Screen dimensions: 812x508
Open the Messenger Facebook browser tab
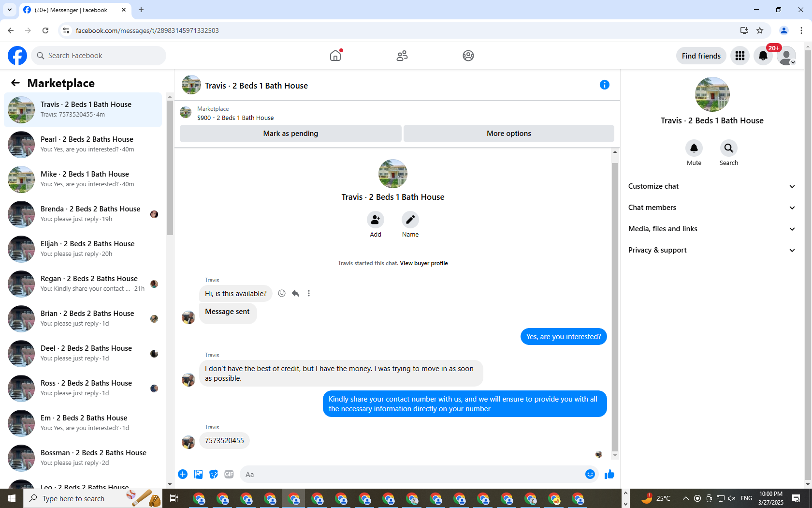tap(75, 10)
